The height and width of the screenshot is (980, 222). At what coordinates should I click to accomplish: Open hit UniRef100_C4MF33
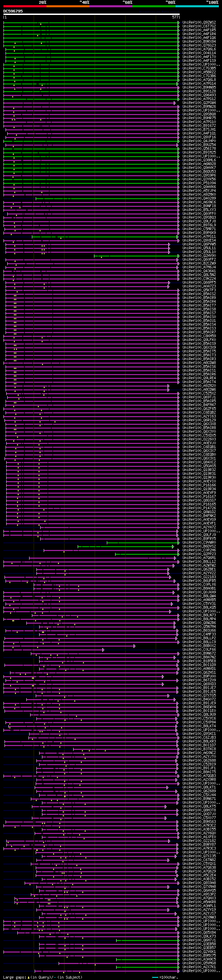(199, 634)
